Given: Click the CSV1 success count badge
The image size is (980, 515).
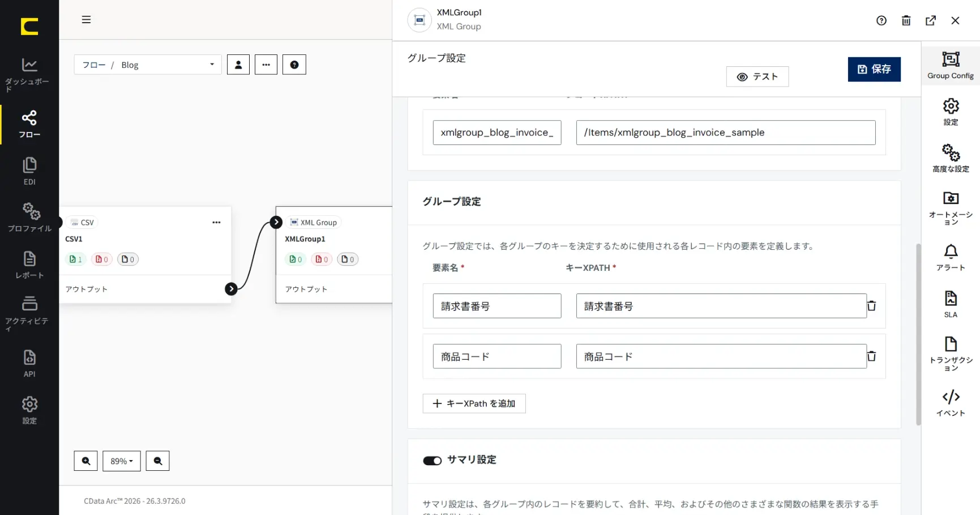Looking at the screenshot, I should pos(76,259).
